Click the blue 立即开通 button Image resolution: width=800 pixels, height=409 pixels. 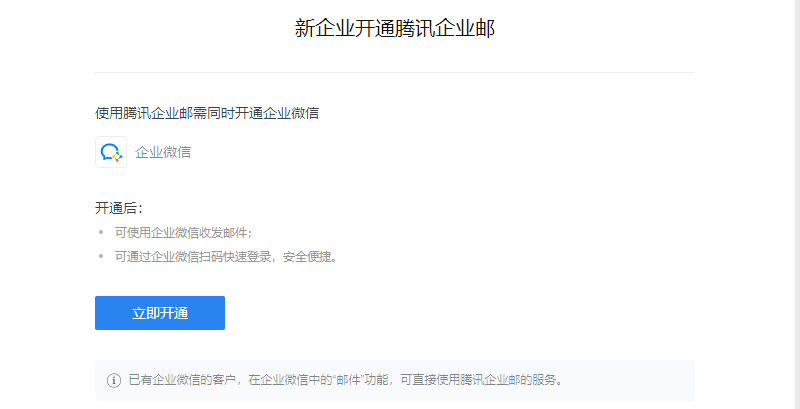tap(160, 313)
